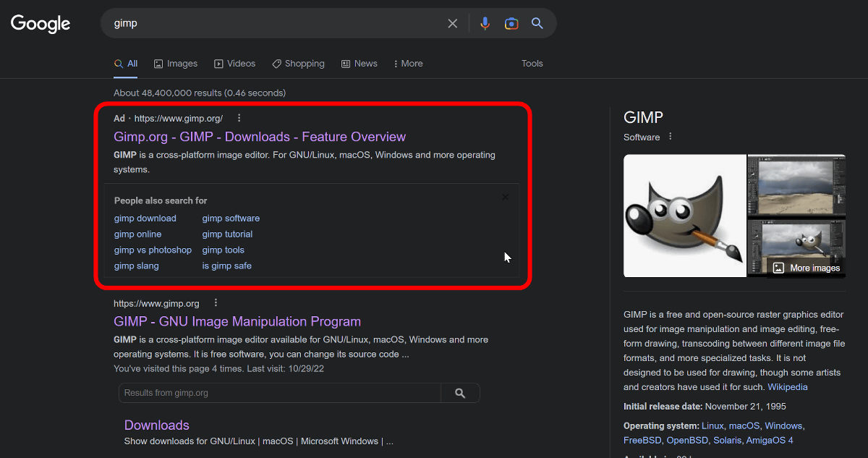Click the Wikipedia link in GIMP description

pos(788,387)
